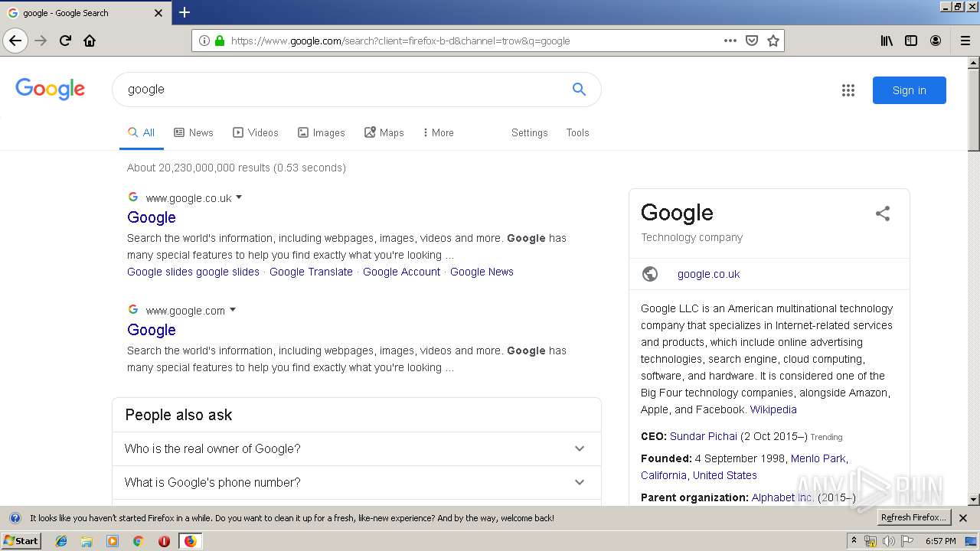Open page actions three-dot menu in address bar
This screenshot has height=551, width=980.
[x=730, y=41]
